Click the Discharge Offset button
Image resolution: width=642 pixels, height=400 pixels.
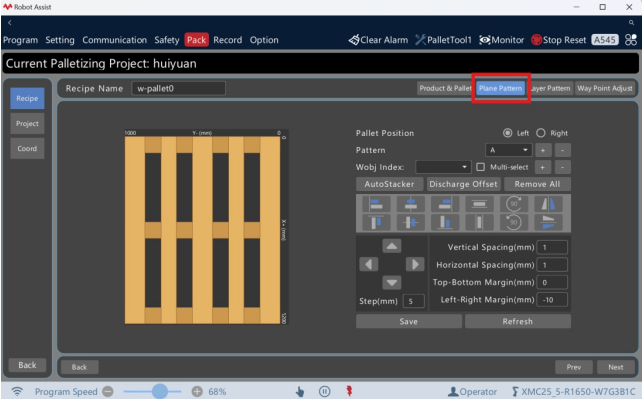(463, 184)
